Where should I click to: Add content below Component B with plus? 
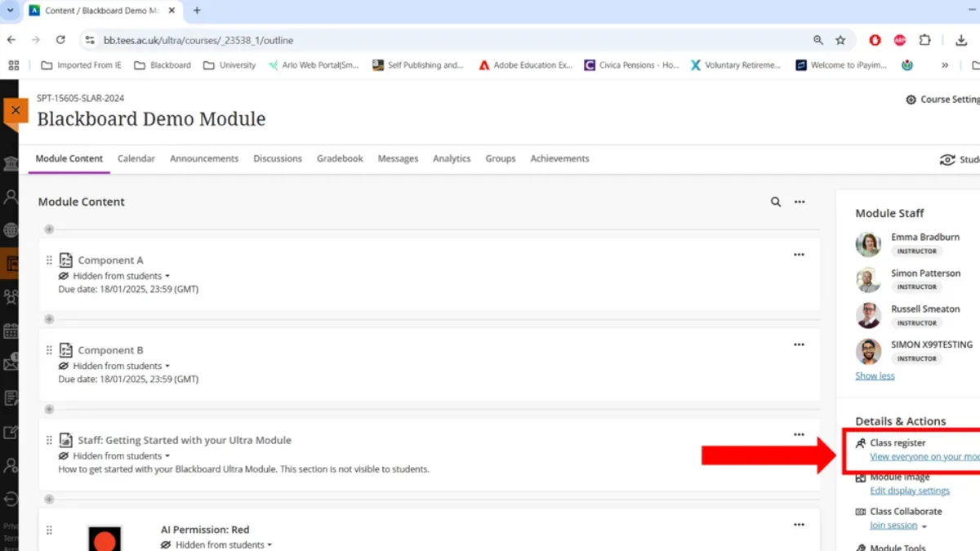(49, 409)
